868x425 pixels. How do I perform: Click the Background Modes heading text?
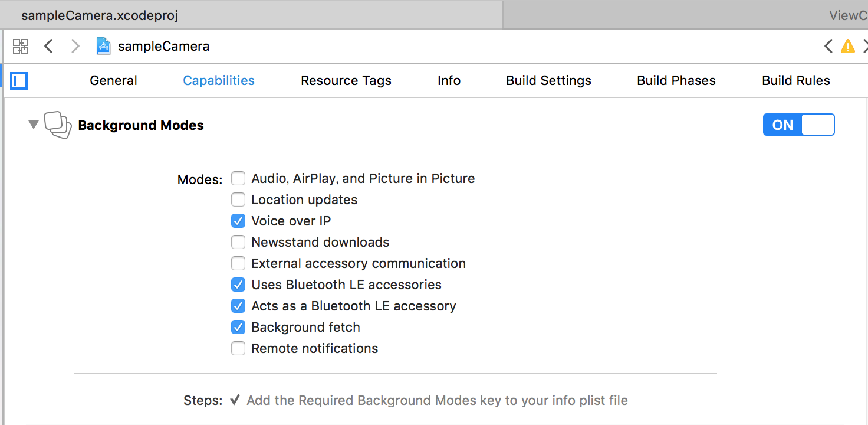tap(141, 125)
